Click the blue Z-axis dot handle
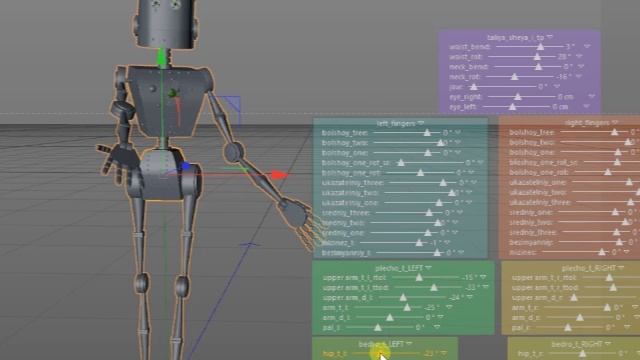This screenshot has width=640, height=360. pos(186,166)
